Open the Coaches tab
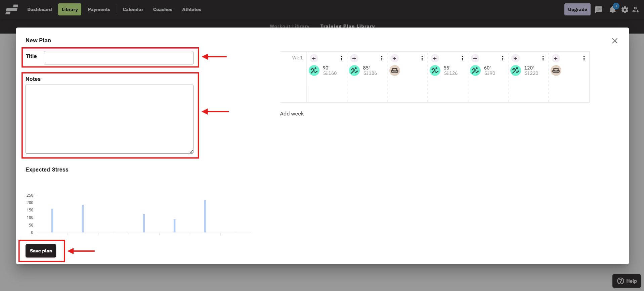The width and height of the screenshot is (644, 291). click(163, 9)
